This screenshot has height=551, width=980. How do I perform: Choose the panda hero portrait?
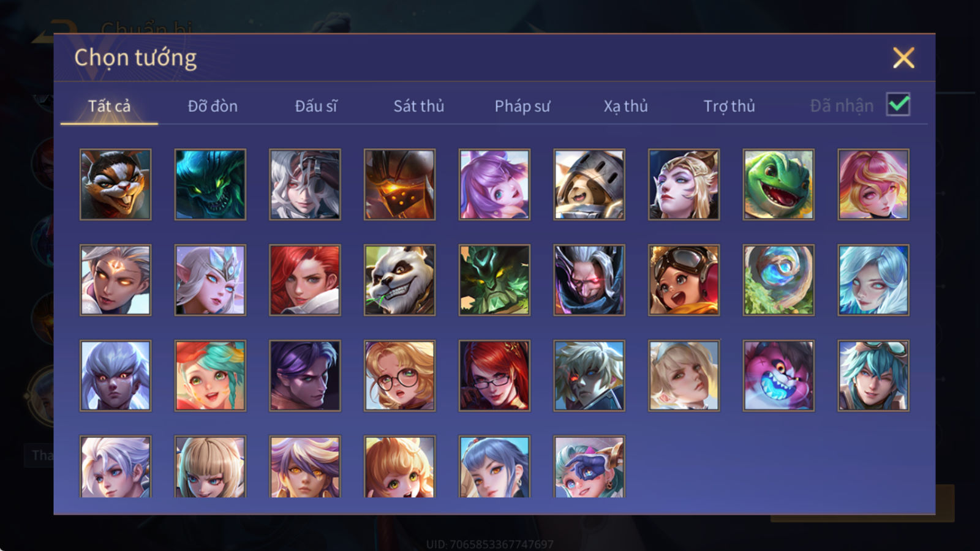tap(400, 280)
